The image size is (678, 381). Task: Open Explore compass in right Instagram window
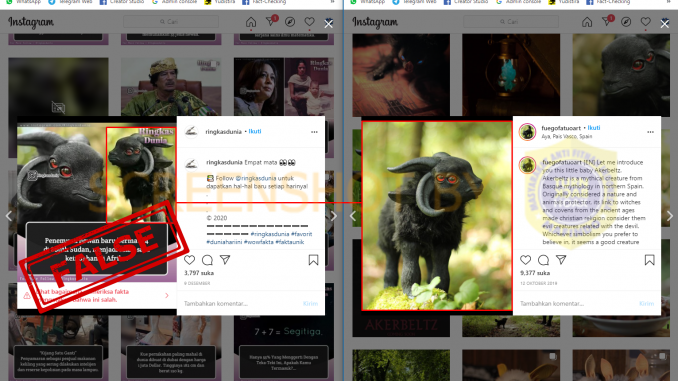coord(626,22)
